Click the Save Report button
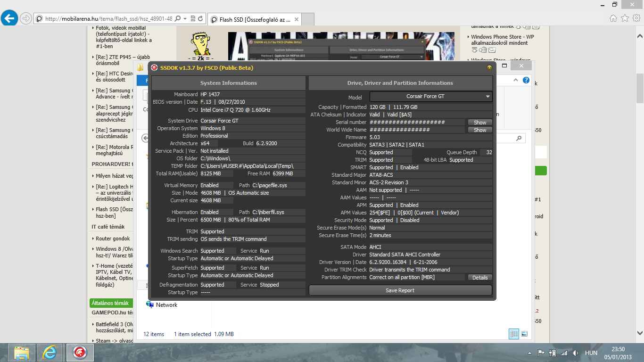Viewport: 644px width, 362px height. pyautogui.click(x=400, y=290)
